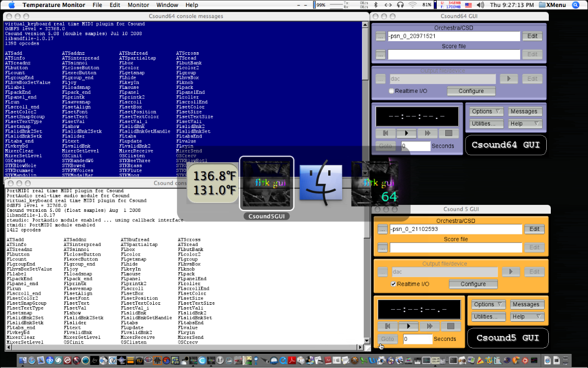Stop performance in Csound 5 GUI transport

coord(451,326)
